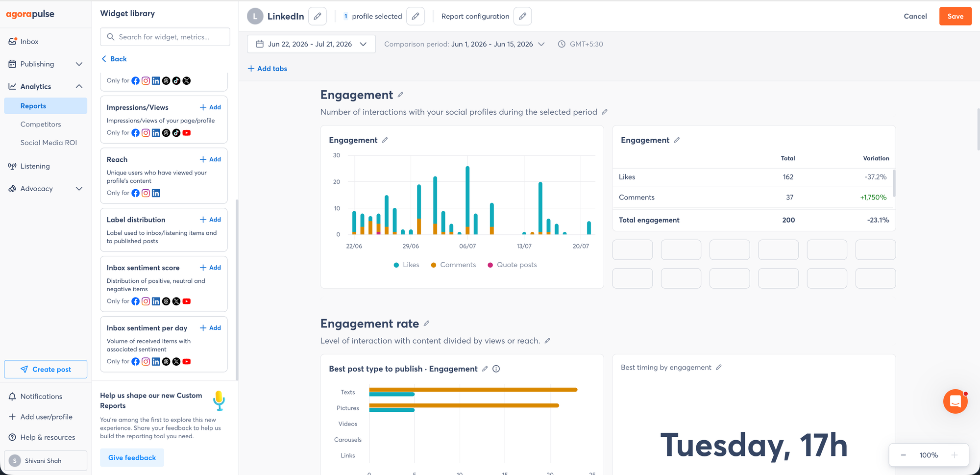Open the chat support bubble
Screen dimensions: 980x475
click(x=955, y=401)
